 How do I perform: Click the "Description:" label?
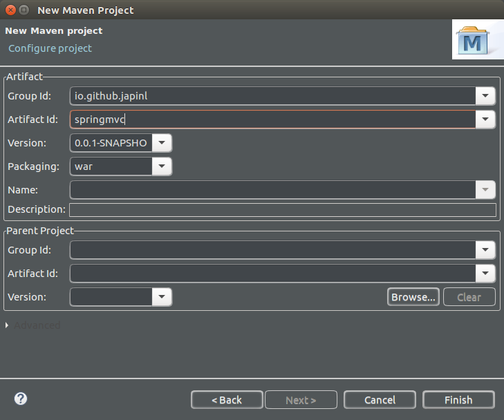(x=37, y=209)
